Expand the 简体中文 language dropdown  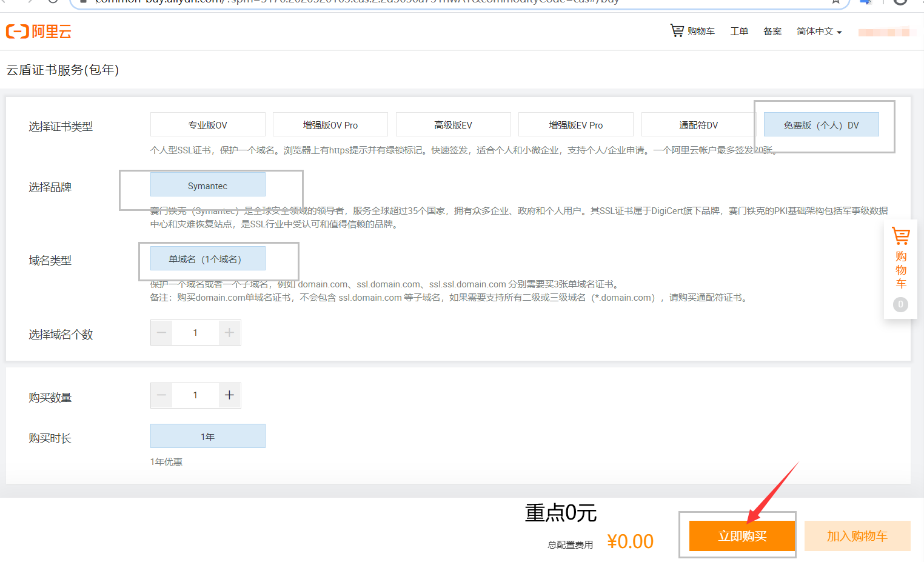point(819,32)
